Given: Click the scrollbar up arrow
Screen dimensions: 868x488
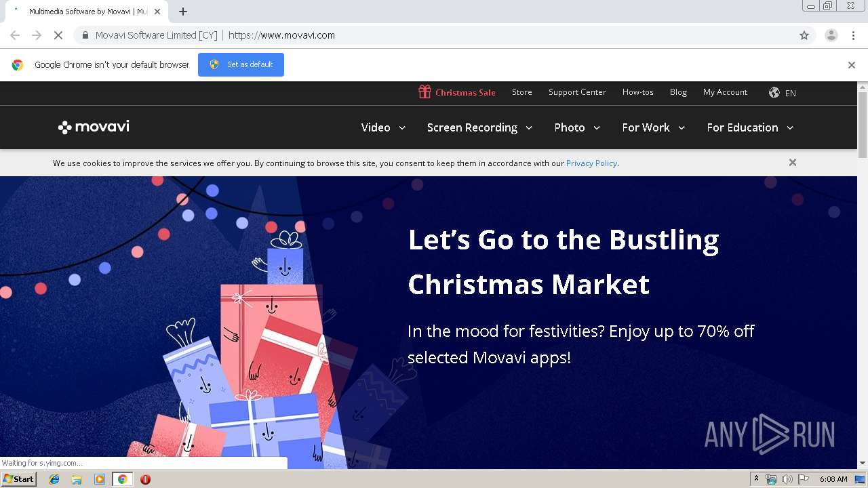Looking at the screenshot, I should coord(863,87).
